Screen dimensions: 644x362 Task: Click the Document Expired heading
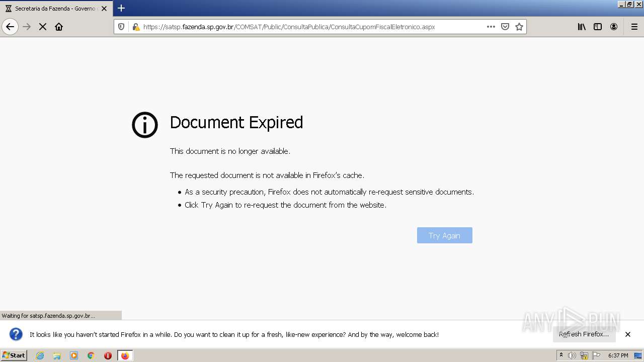tap(236, 122)
